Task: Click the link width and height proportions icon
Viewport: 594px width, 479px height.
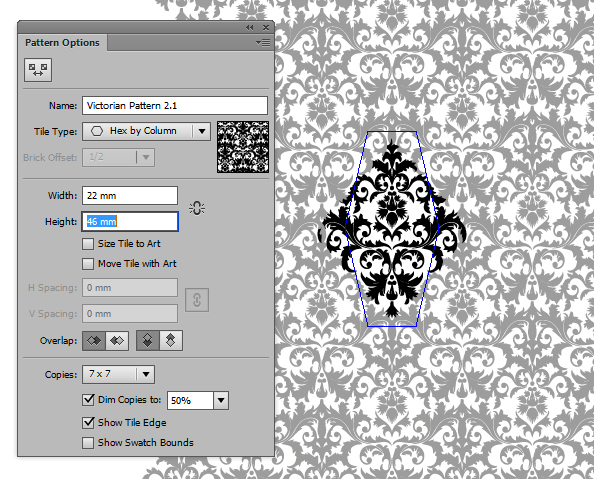Action: click(x=197, y=208)
